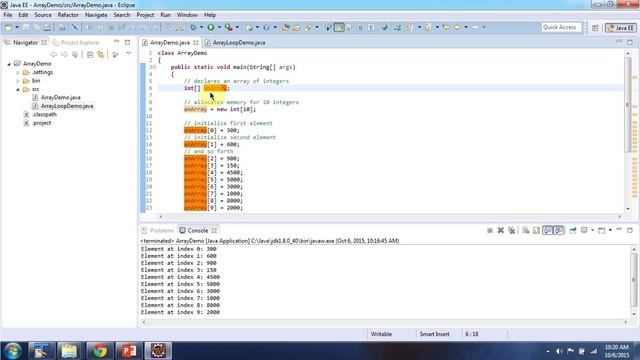The height and width of the screenshot is (360, 640).
Task: Click Remove All Terminated Launches in Console
Action: 511,231
